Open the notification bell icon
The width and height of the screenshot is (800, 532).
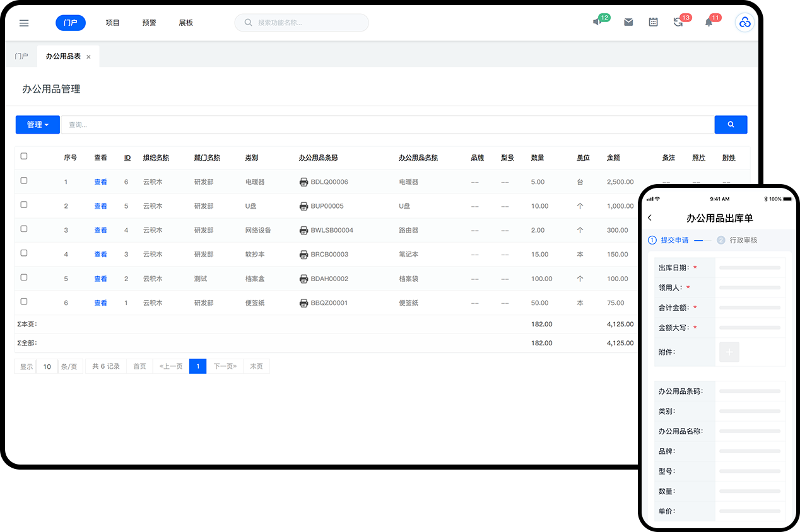pyautogui.click(x=709, y=22)
